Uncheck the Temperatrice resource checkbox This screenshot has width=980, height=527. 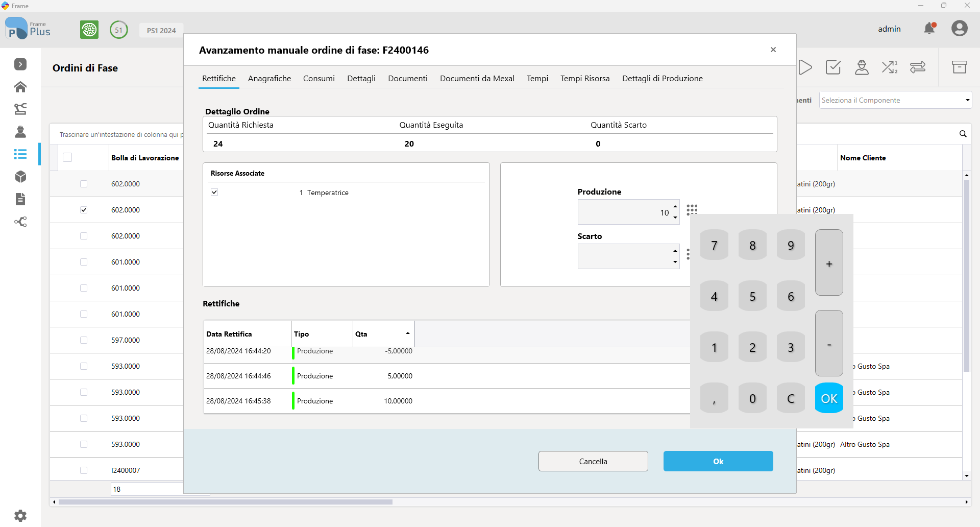(214, 192)
